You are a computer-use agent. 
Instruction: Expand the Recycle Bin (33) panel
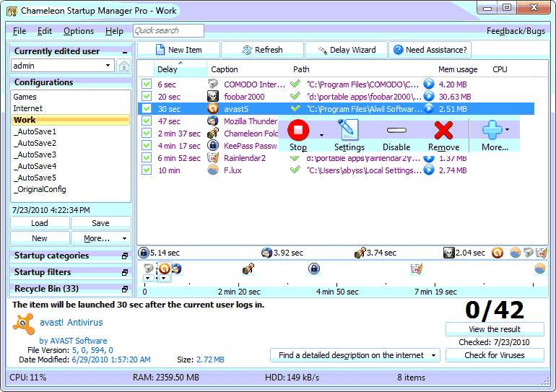[125, 289]
